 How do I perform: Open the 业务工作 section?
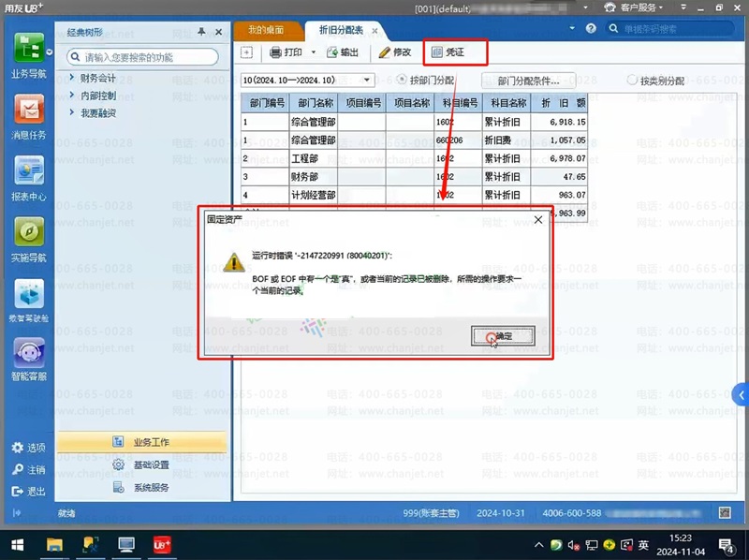tap(142, 442)
